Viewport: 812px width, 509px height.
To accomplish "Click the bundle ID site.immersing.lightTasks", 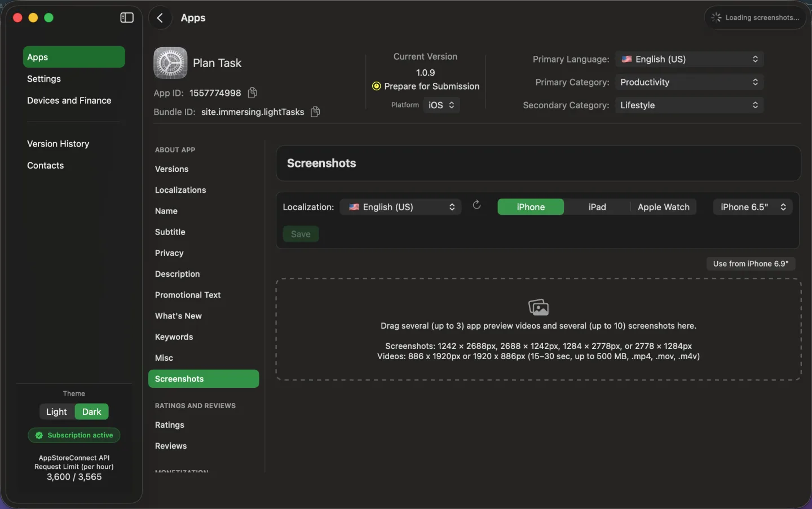I will [x=253, y=112].
